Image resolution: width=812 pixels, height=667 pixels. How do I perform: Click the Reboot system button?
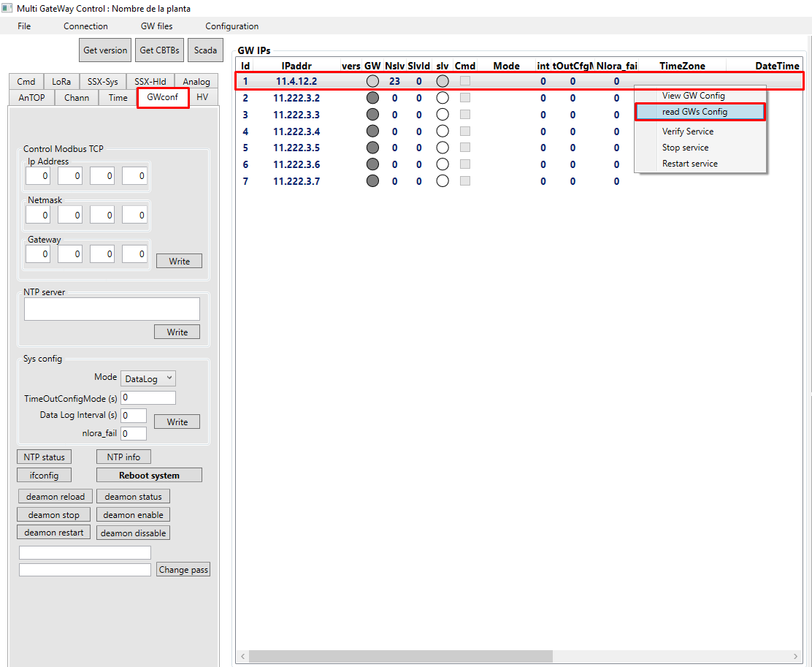149,474
